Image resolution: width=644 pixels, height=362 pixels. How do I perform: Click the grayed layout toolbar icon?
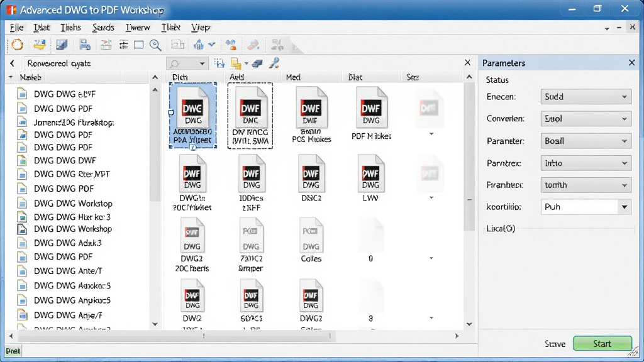(x=177, y=45)
